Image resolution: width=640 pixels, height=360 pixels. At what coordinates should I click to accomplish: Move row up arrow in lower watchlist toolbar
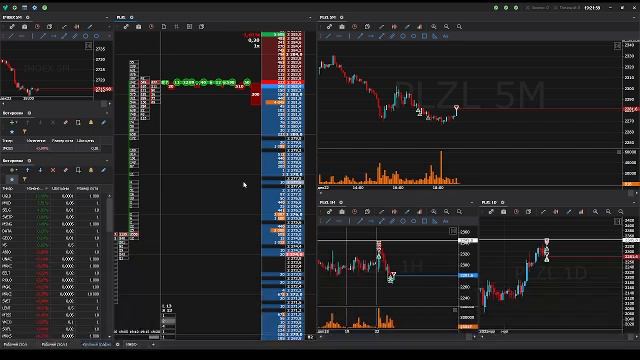click(x=27, y=170)
